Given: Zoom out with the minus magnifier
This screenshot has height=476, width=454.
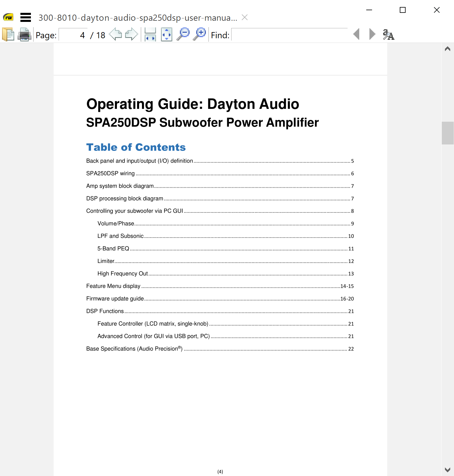Looking at the screenshot, I should coord(183,34).
